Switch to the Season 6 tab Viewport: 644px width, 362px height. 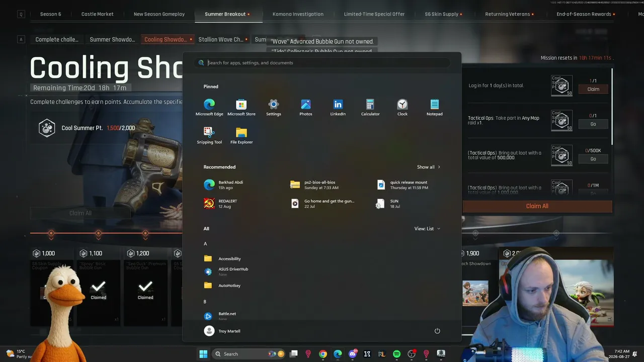(50, 14)
